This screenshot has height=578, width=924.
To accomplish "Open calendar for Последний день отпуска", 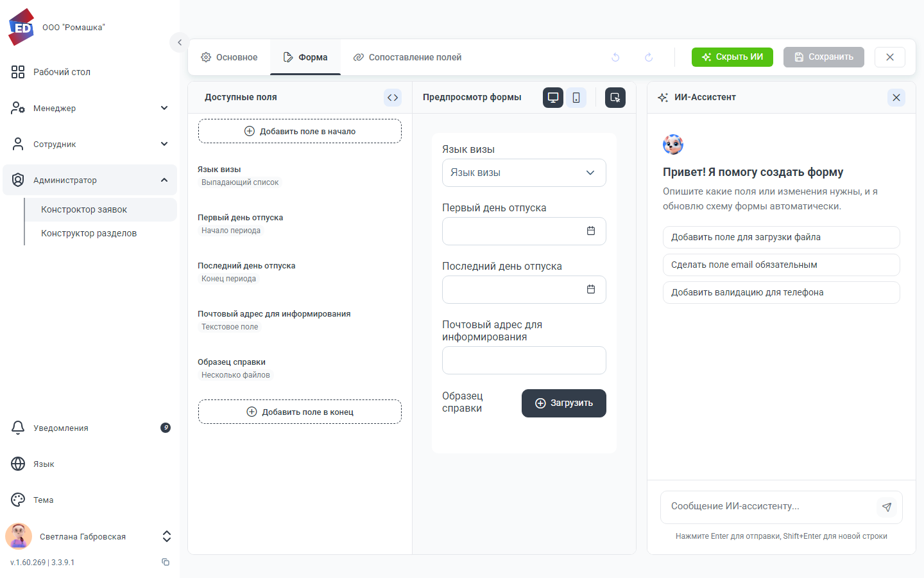I will (x=591, y=290).
